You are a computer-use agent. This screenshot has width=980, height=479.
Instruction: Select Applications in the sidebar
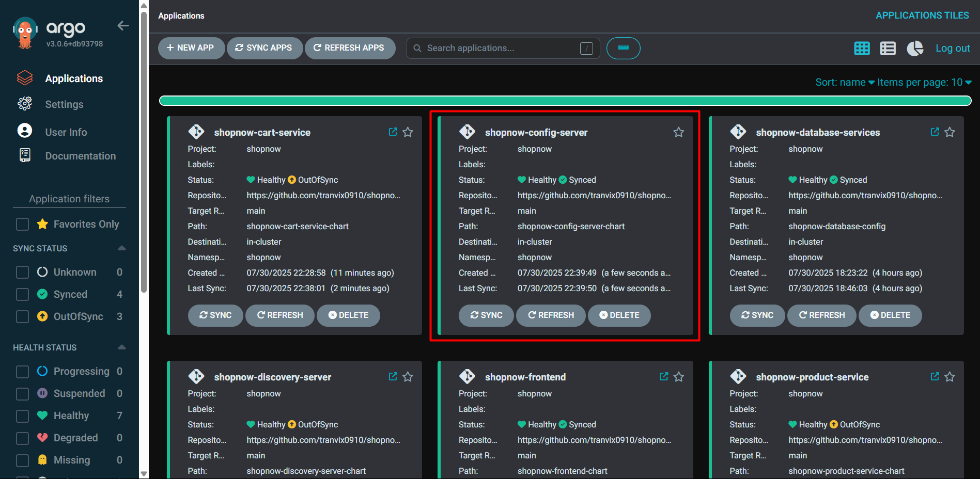tap(74, 78)
